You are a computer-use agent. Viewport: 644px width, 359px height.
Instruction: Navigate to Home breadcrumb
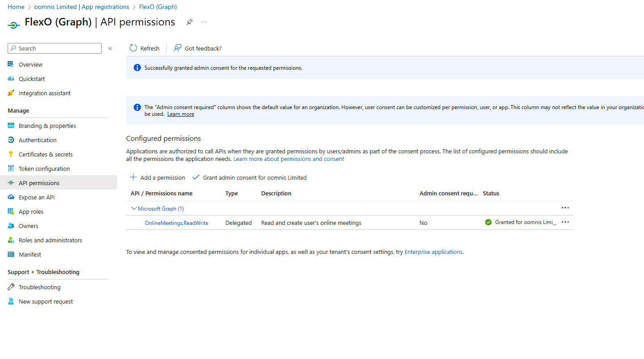coord(16,7)
